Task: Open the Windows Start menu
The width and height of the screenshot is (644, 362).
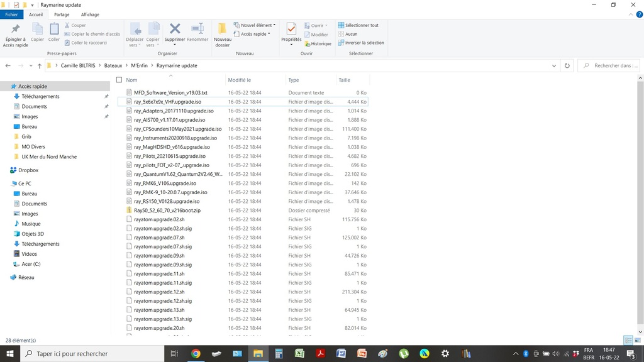Action: click(x=10, y=353)
